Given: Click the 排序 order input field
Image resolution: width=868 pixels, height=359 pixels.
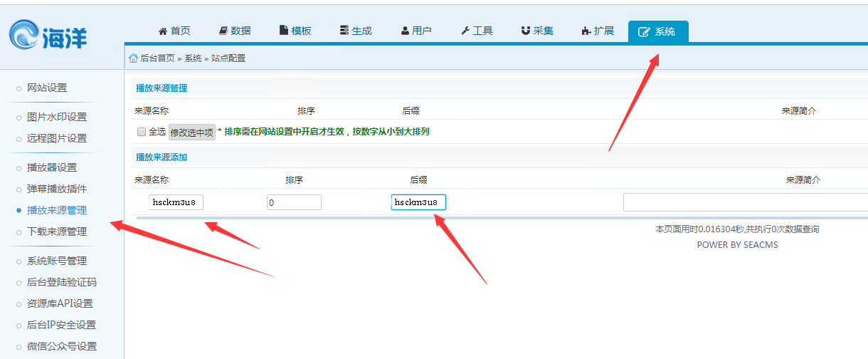Looking at the screenshot, I should 294,202.
